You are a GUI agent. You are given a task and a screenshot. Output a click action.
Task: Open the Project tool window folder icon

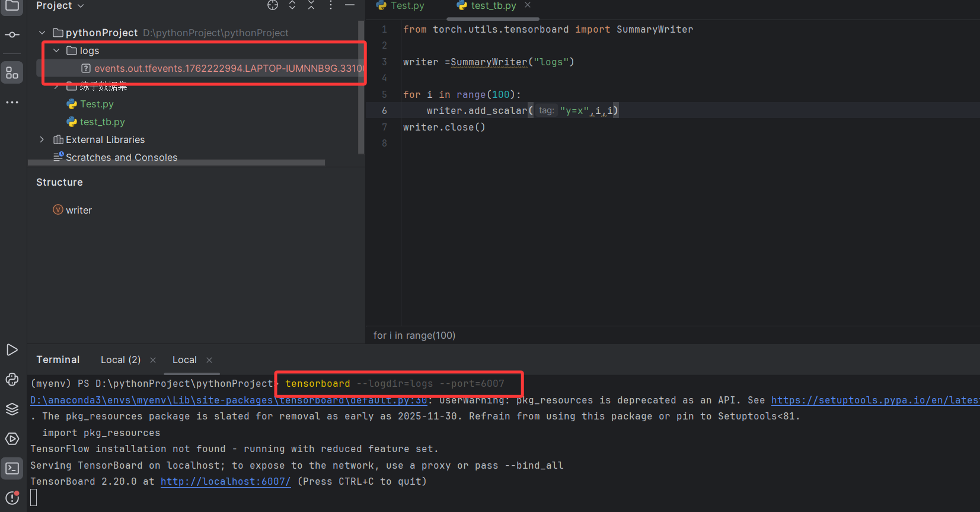tap(12, 6)
